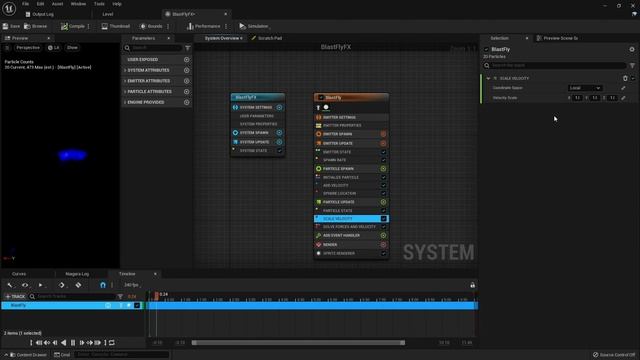Click the Show viewport button
The width and height of the screenshot is (640, 360).
click(x=72, y=48)
